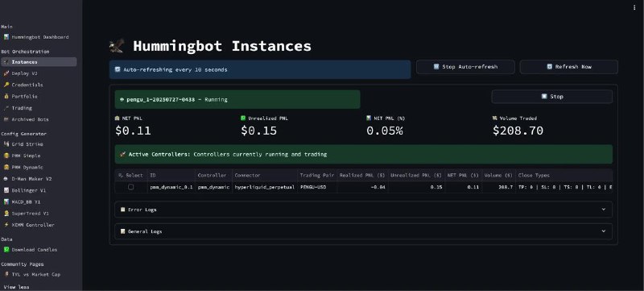Click the SuperTrend V1 icon
Image resolution: width=644 pixels, height=291 pixels.
[6, 214]
